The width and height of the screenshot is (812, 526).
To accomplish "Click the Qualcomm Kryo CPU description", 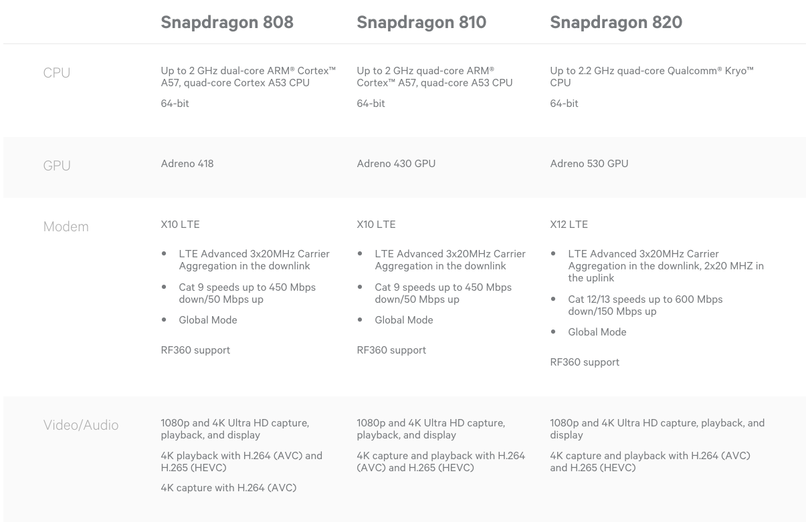I will (x=651, y=76).
